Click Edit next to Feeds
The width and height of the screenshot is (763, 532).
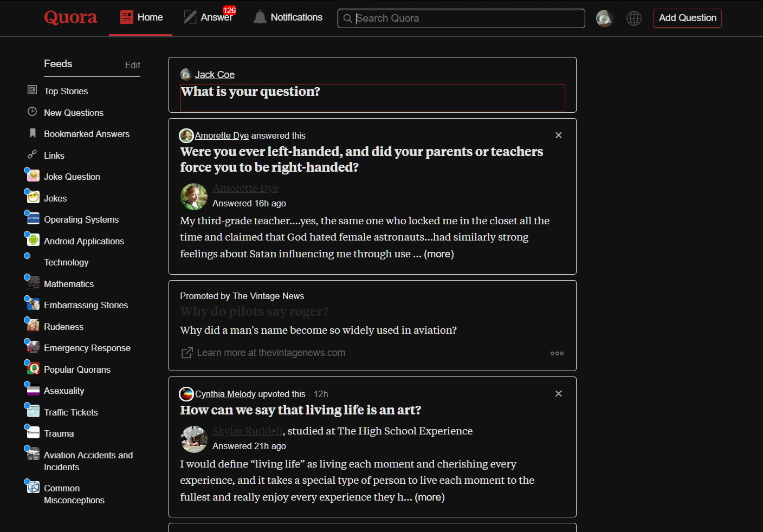132,64
